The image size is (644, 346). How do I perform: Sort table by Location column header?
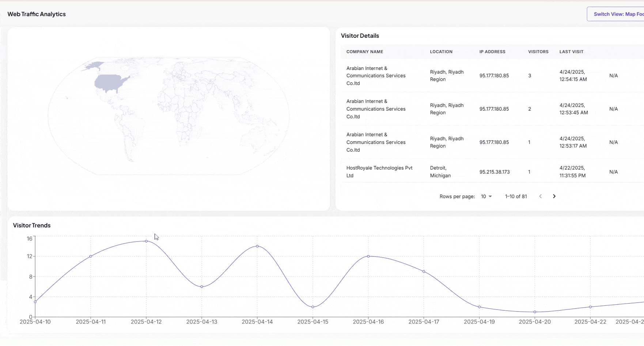(x=441, y=52)
